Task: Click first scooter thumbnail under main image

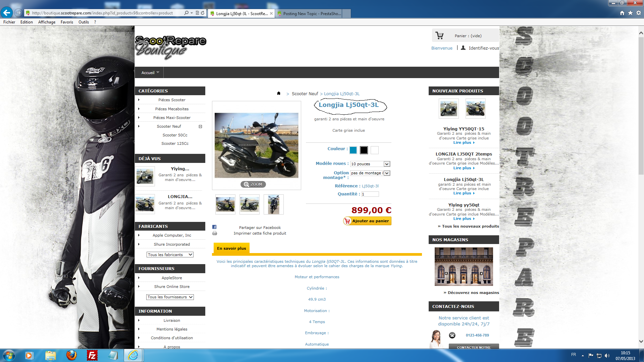Action: tap(225, 204)
